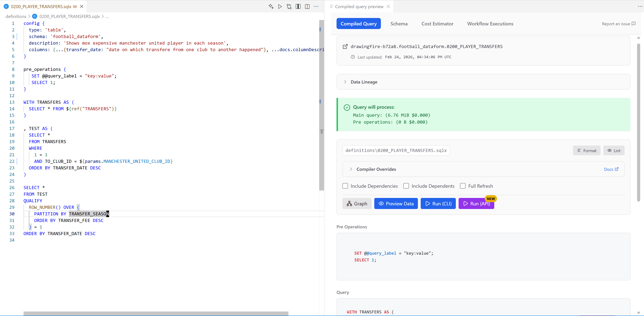Click the preview scrollbar down arrow
Image resolution: width=644 pixels, height=316 pixels.
pyautogui.click(x=638, y=313)
